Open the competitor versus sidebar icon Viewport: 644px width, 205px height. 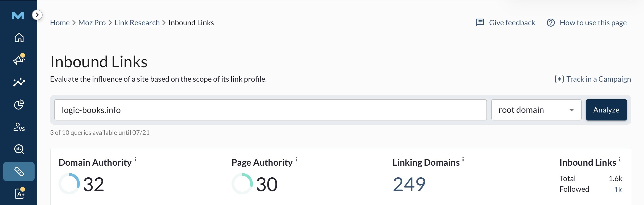point(19,127)
